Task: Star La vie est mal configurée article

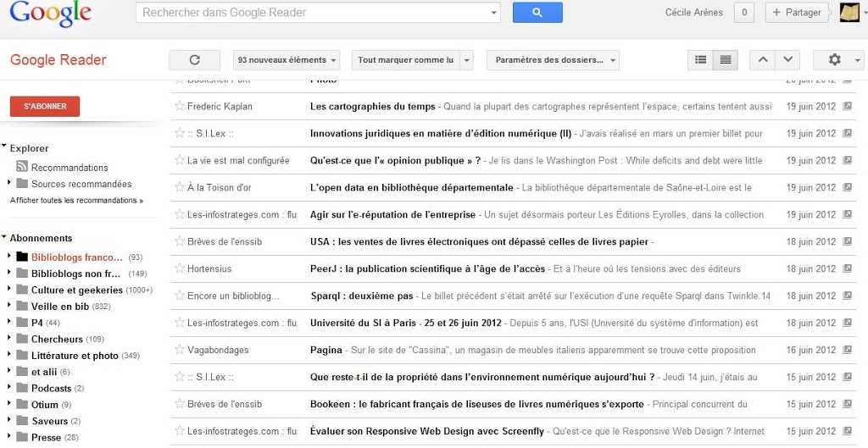Action: [x=180, y=160]
